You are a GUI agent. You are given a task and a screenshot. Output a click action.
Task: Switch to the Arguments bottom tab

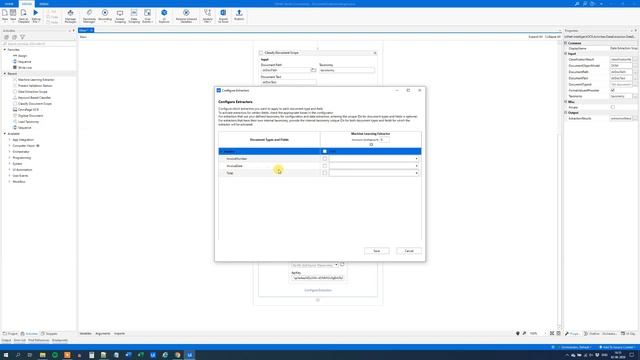coord(103,333)
